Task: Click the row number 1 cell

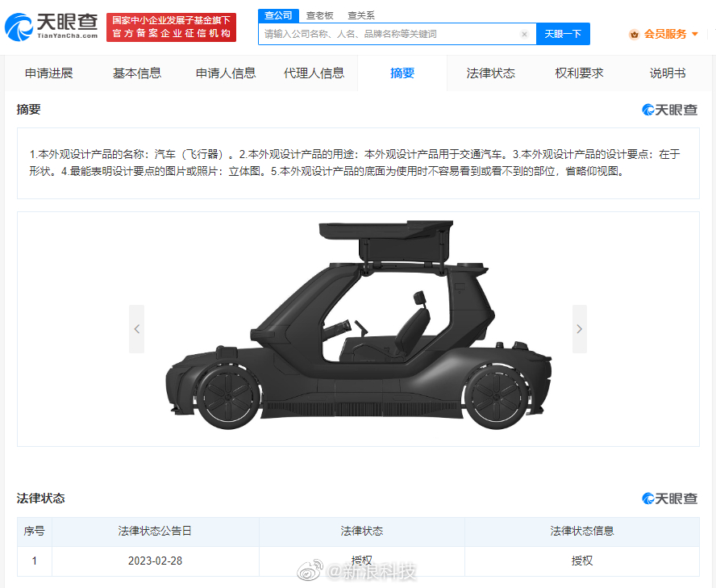Action: pos(34,561)
